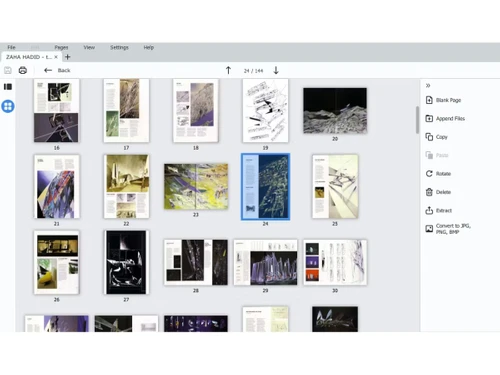The height and width of the screenshot is (375, 500).
Task: Select page 20 landscape thumbnail
Action: pos(335,111)
